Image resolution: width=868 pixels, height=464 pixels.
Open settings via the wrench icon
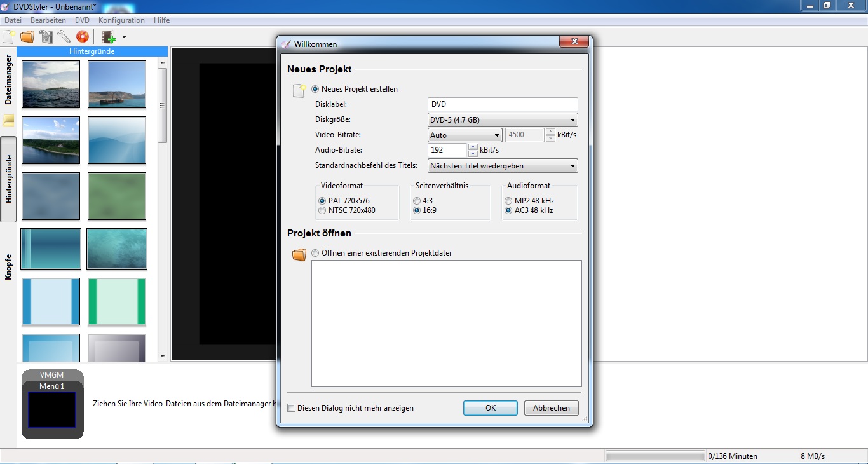click(64, 37)
